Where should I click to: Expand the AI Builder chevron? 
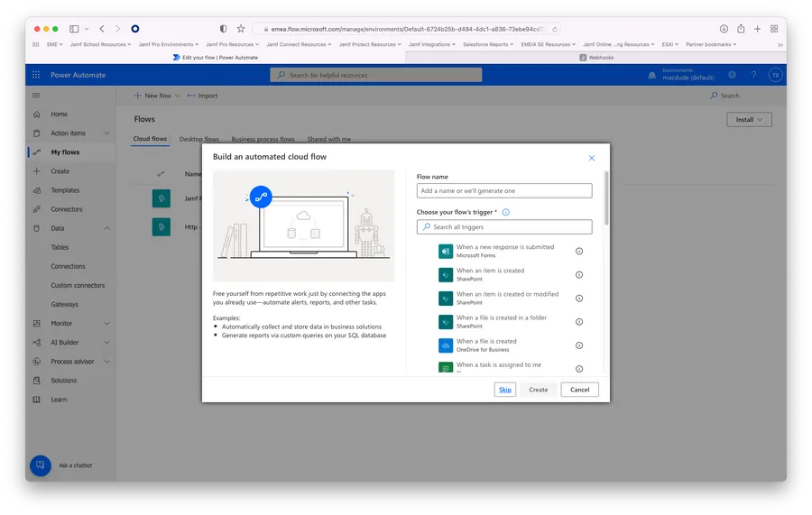(x=106, y=343)
